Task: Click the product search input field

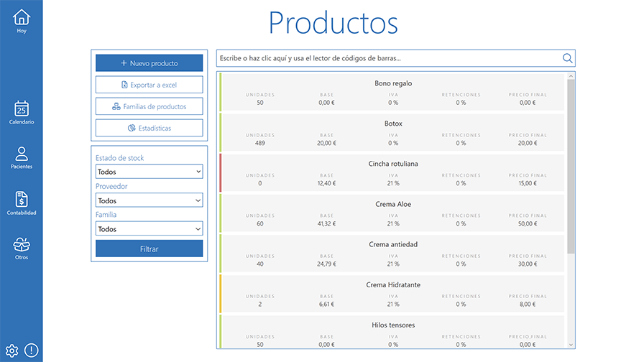Action: pyautogui.click(x=388, y=58)
